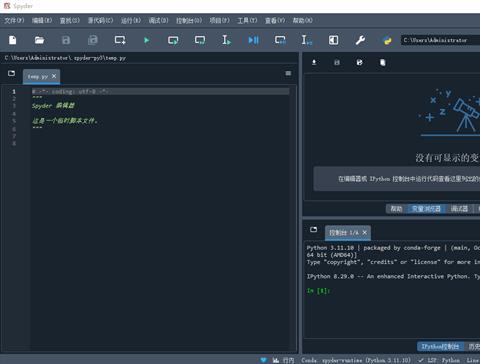Open the 运行(R) menu
The height and width of the screenshot is (364, 480).
131,20
